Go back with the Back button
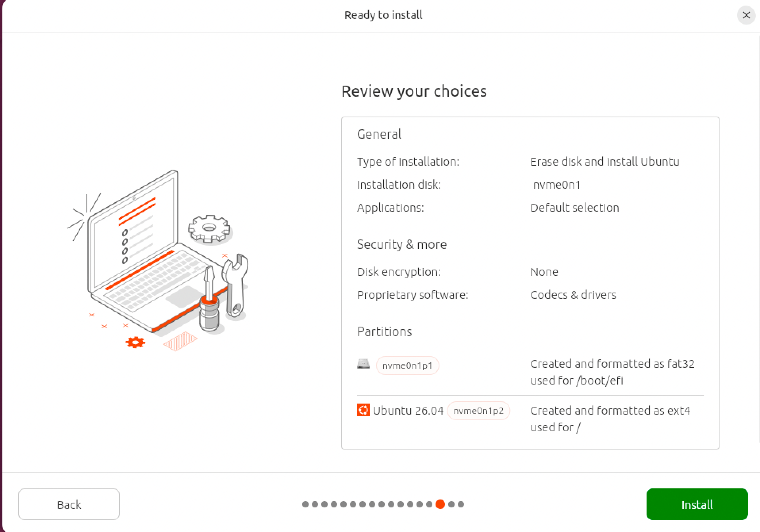Viewport: 760px width, 532px height. [69, 504]
